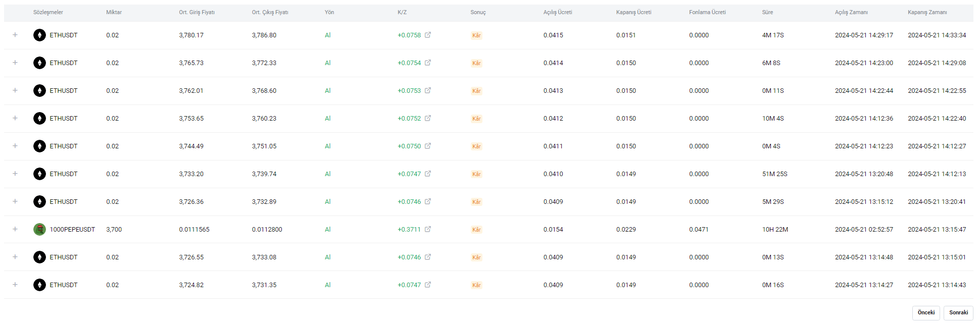Click the Fonlama Ücreti column header
The width and height of the screenshot is (980, 326).
pos(707,12)
